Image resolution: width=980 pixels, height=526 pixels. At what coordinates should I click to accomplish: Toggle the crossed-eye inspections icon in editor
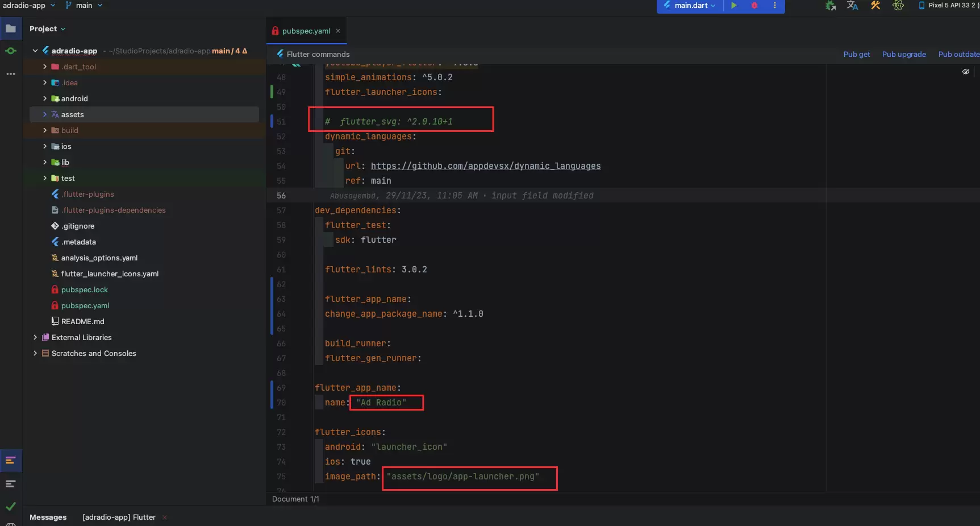point(965,72)
